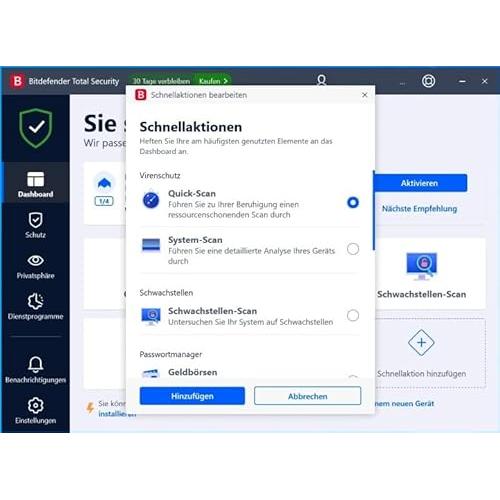Click the support lifebuoy icon in title bar

click(x=428, y=81)
